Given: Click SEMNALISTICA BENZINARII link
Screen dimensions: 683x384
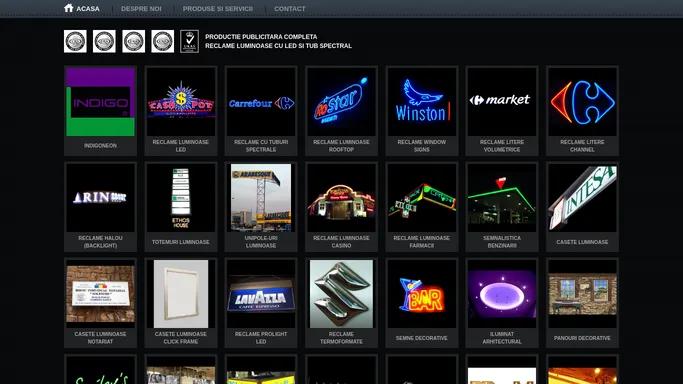Looking at the screenshot, I should point(502,242).
